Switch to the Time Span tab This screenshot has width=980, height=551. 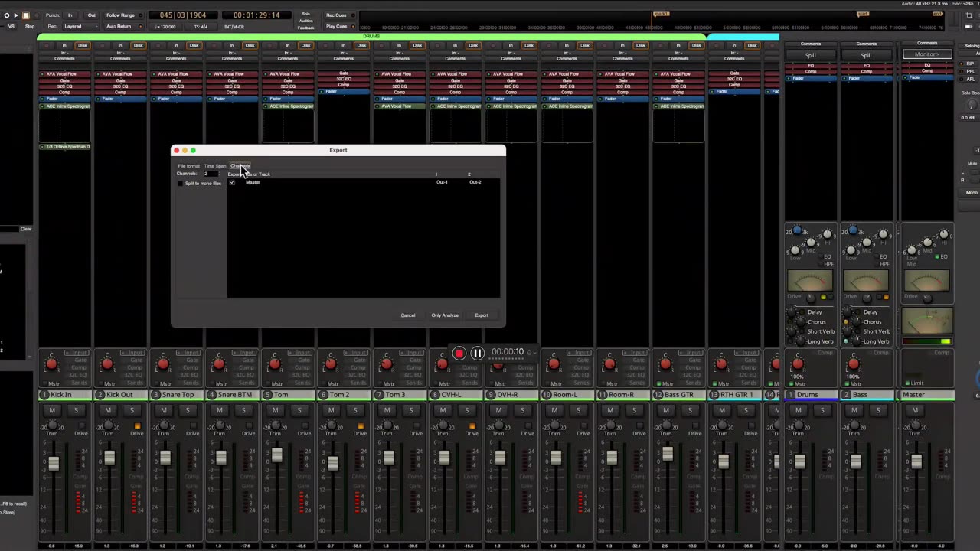[x=215, y=166]
